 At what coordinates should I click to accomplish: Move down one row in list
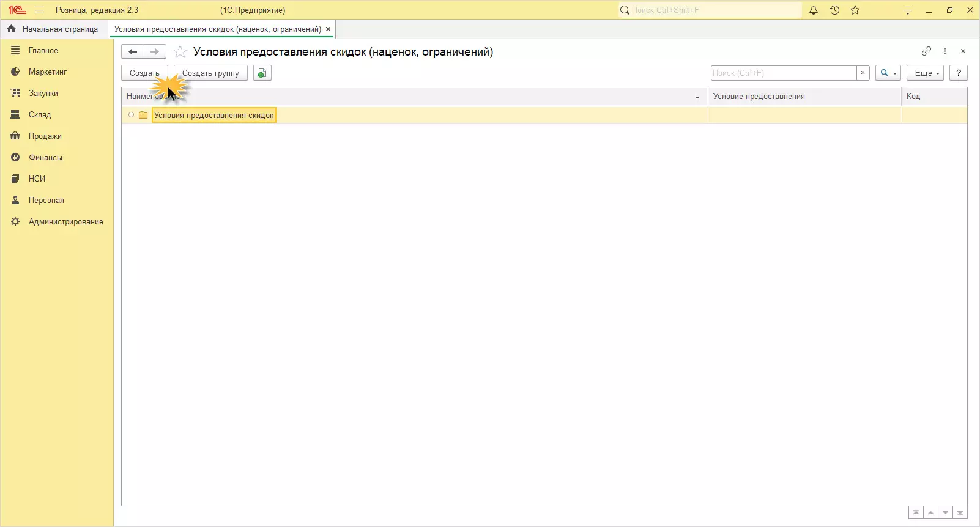tap(945, 513)
